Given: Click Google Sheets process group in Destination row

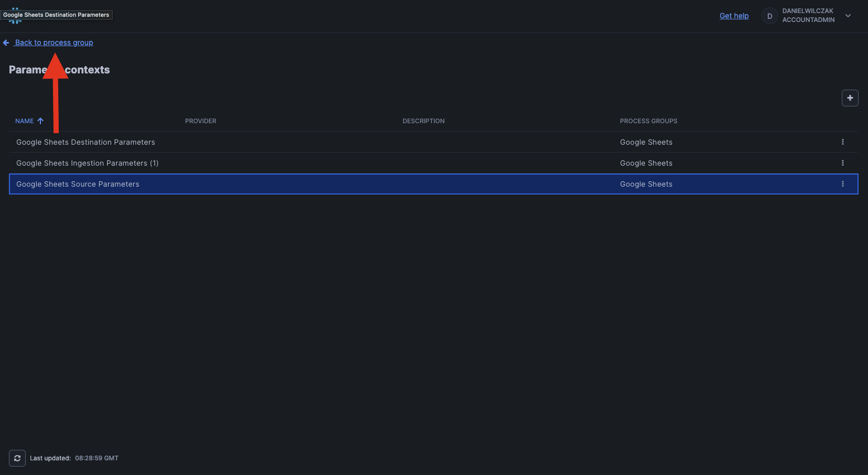Looking at the screenshot, I should click(646, 142).
